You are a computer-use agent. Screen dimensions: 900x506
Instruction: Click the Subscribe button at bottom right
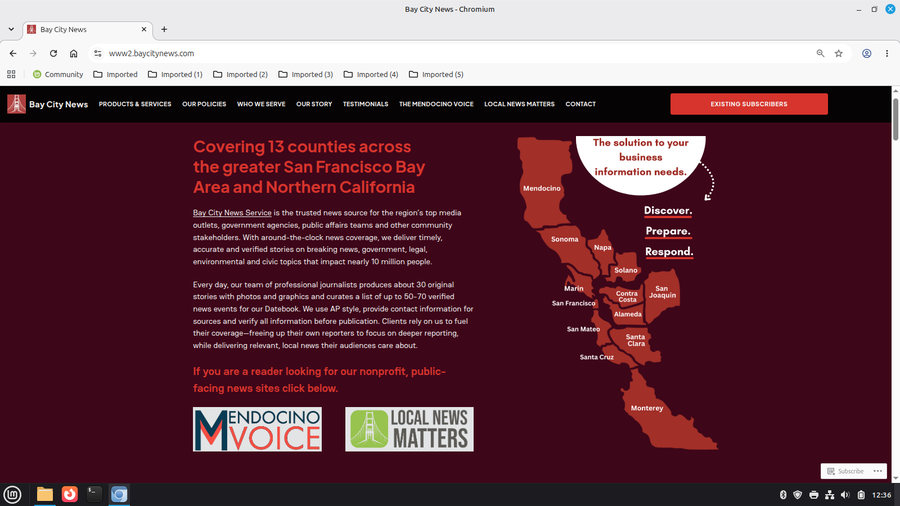coord(845,471)
